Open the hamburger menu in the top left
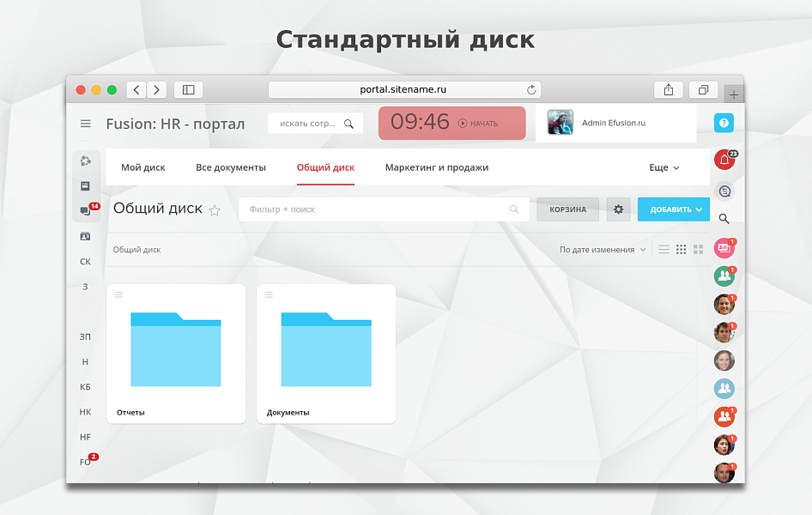This screenshot has width=812, height=515. coord(85,123)
